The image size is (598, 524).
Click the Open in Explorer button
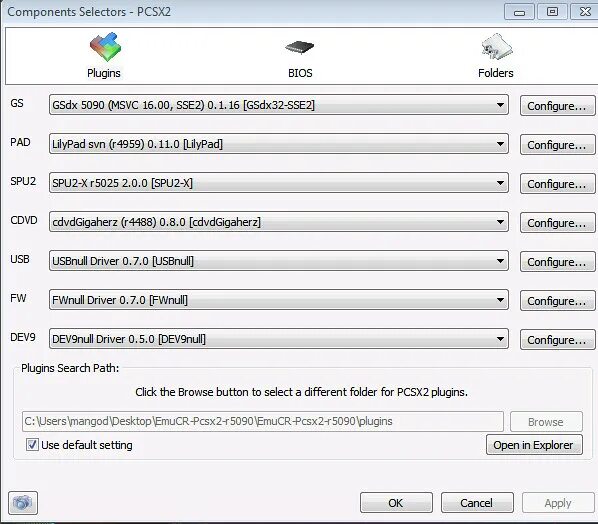point(534,445)
